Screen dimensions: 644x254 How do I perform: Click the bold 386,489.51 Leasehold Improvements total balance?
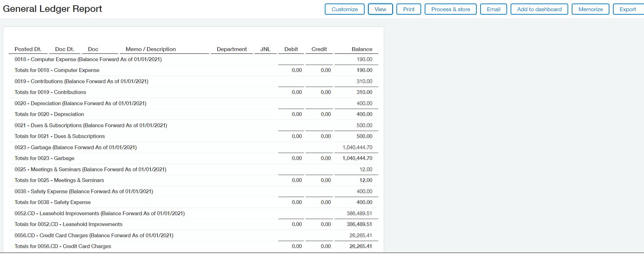(359, 224)
